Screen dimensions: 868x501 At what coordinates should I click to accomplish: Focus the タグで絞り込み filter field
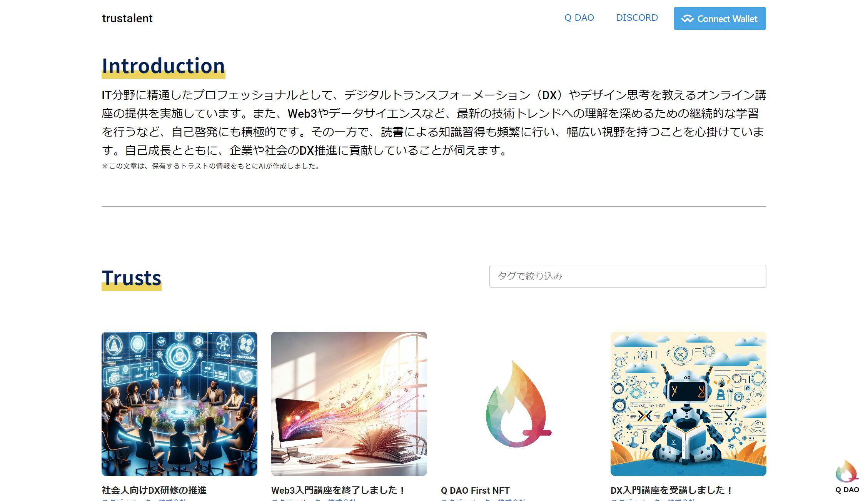pos(628,276)
